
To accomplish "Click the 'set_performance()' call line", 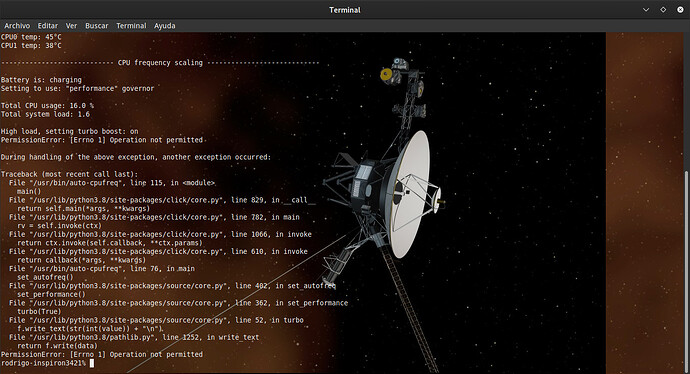I will (x=51, y=294).
